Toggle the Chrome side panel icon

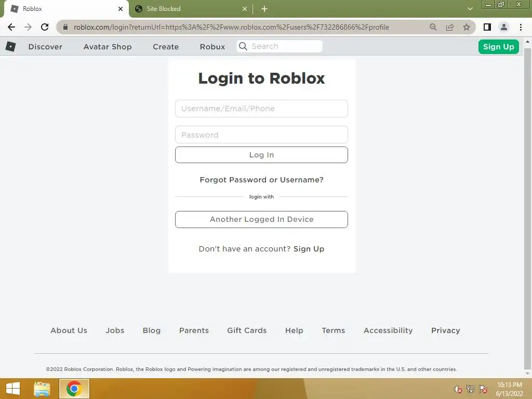[487, 27]
